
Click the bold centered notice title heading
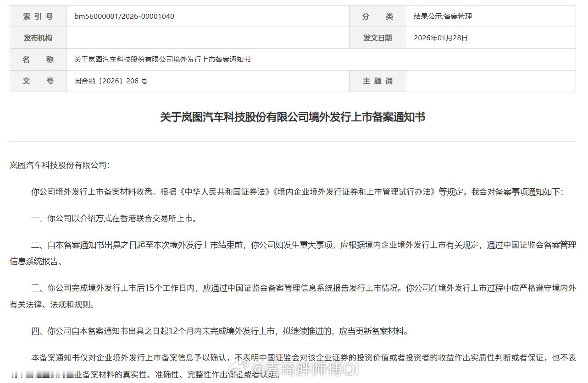[x=293, y=117]
